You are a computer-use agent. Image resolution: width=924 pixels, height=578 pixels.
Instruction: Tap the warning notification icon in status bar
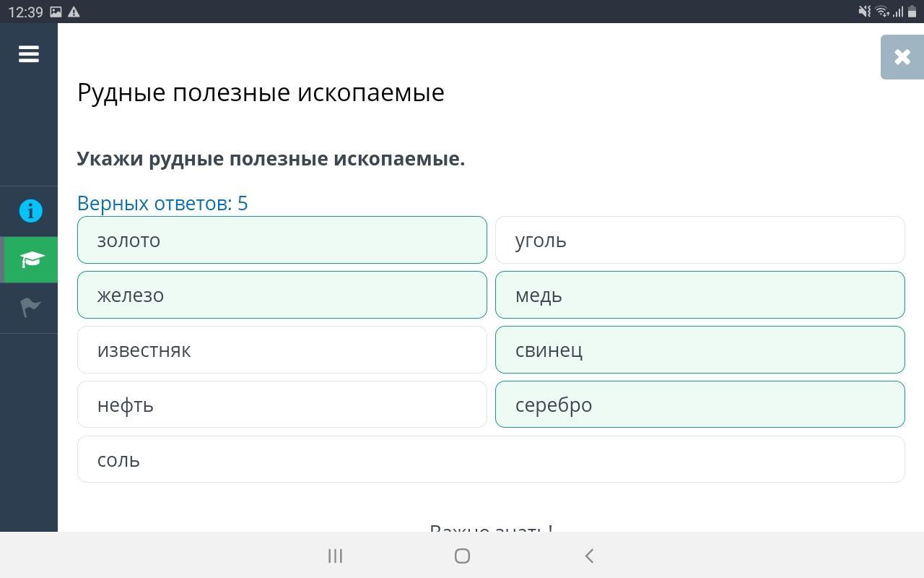(x=74, y=12)
